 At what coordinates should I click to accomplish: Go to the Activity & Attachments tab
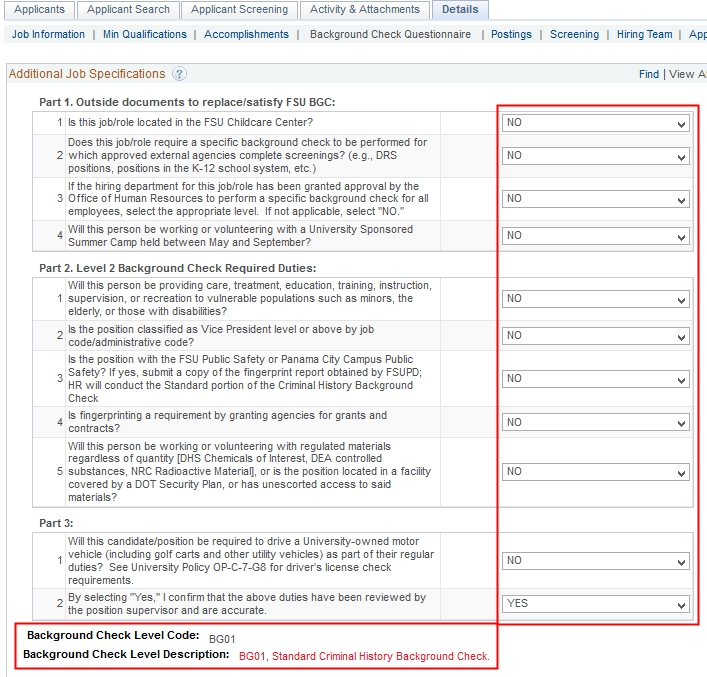pos(364,10)
